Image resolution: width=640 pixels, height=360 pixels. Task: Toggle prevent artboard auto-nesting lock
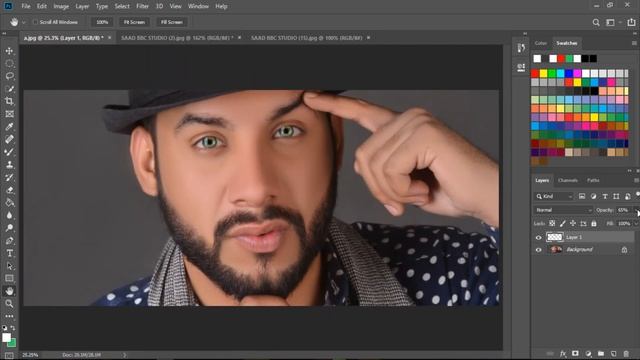click(583, 223)
